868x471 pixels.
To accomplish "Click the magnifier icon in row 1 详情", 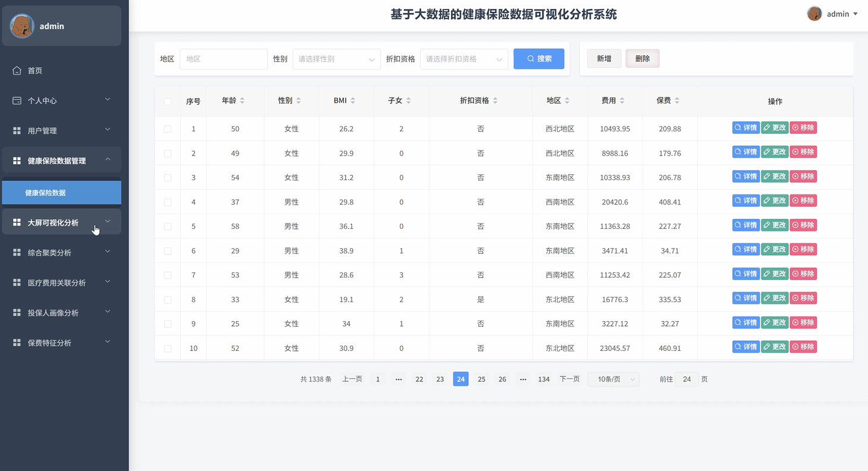I will point(738,127).
